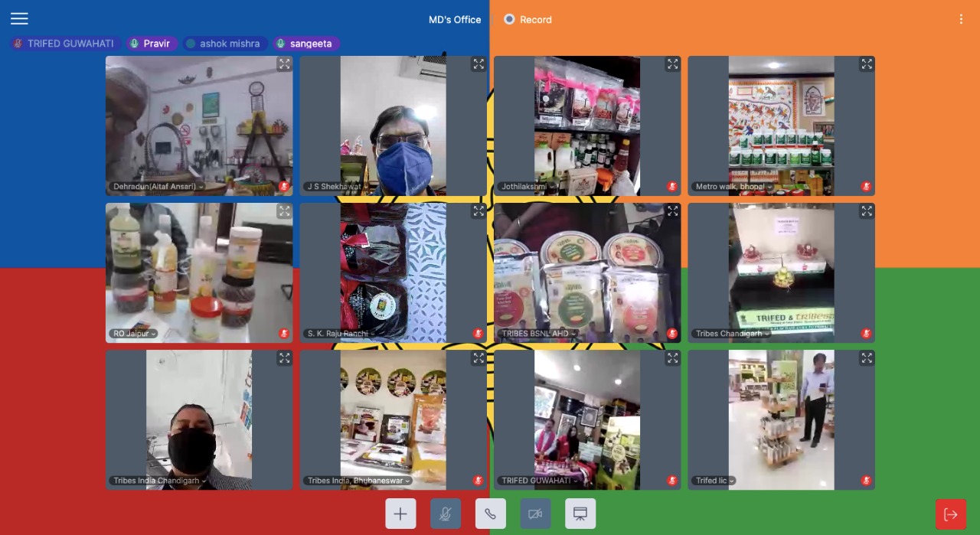Click muted mic icon on TRIFED GUWAHATI tile
980x535 pixels.
click(x=672, y=481)
